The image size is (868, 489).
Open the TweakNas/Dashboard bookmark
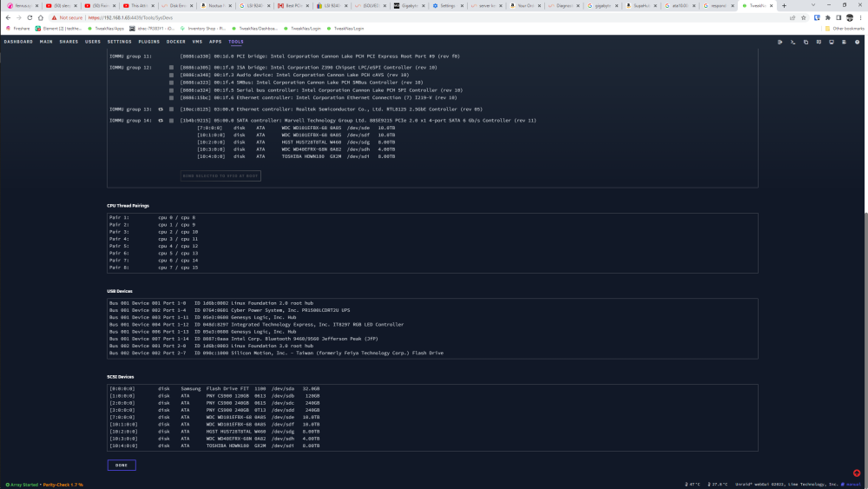[254, 29]
